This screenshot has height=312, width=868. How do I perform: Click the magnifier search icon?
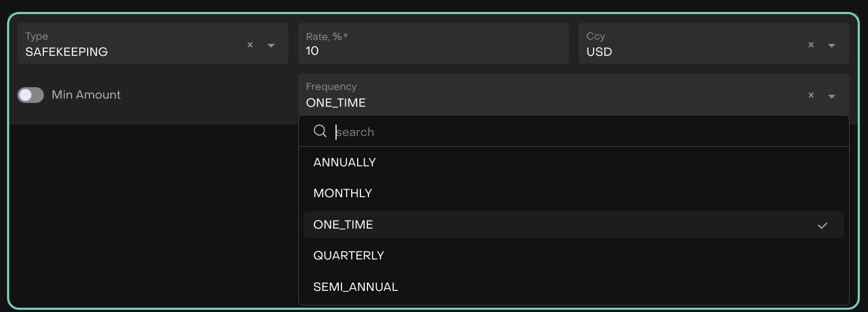pyautogui.click(x=320, y=131)
